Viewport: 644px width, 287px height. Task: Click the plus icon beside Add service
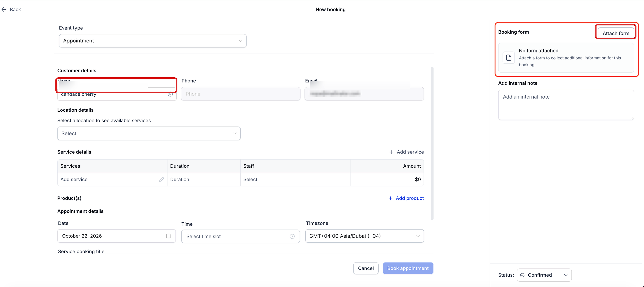click(391, 152)
